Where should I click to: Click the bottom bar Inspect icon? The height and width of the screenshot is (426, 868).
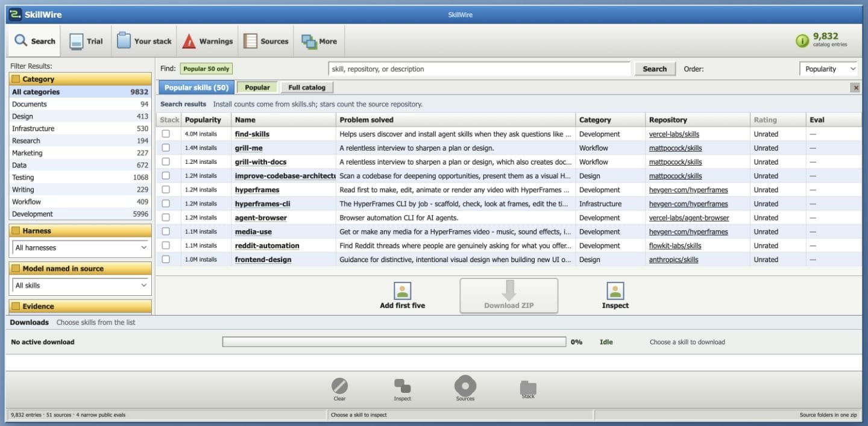[x=402, y=386]
